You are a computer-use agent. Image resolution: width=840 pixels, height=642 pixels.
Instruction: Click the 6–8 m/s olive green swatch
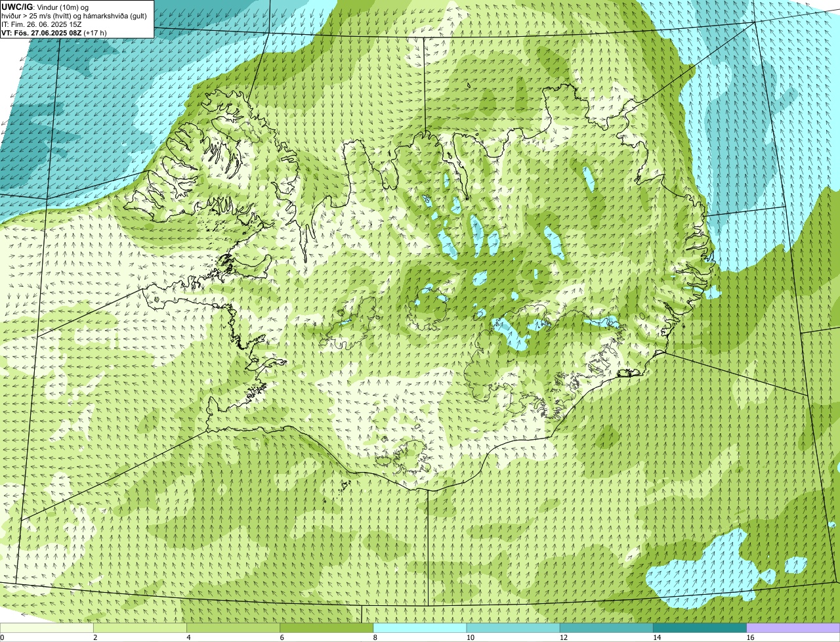coord(327,628)
